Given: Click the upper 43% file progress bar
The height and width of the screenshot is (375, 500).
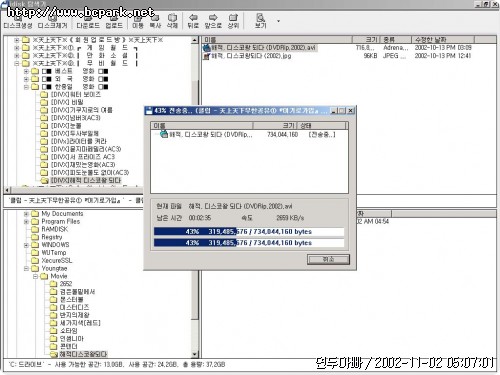Looking at the screenshot, I should (249, 231).
